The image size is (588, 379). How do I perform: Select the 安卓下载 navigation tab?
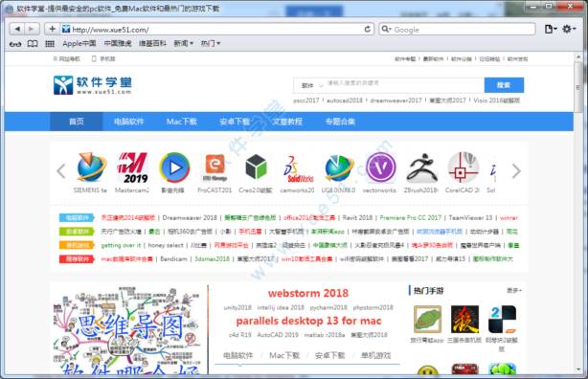(235, 122)
